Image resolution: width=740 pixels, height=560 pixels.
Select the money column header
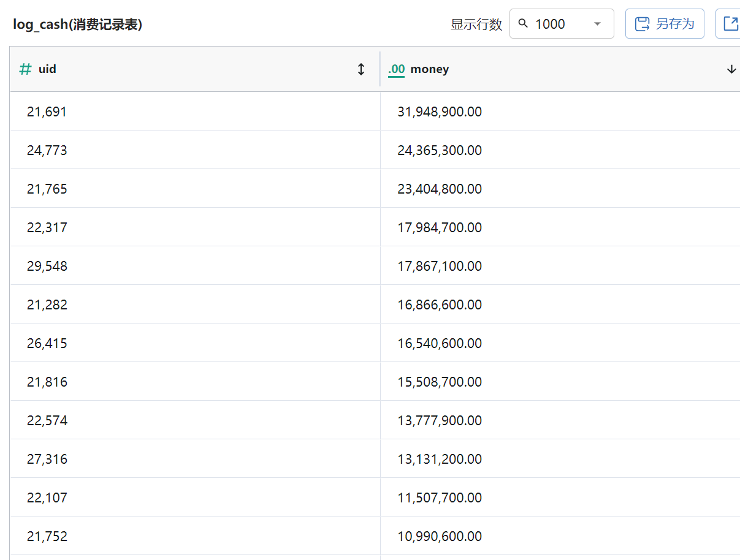pyautogui.click(x=560, y=69)
